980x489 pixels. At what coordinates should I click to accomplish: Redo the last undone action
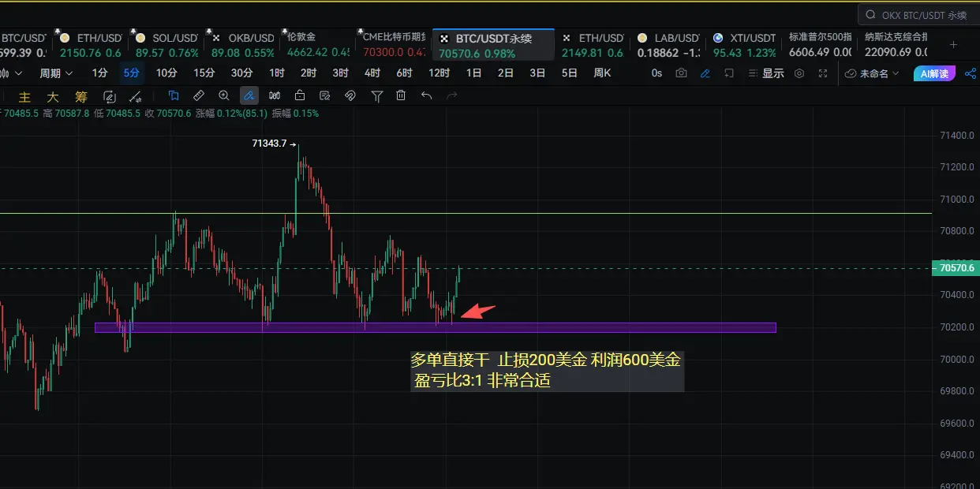tap(451, 95)
